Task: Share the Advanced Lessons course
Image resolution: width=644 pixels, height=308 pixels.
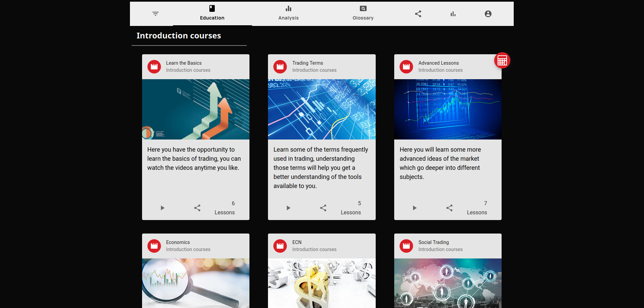Action: (449, 208)
